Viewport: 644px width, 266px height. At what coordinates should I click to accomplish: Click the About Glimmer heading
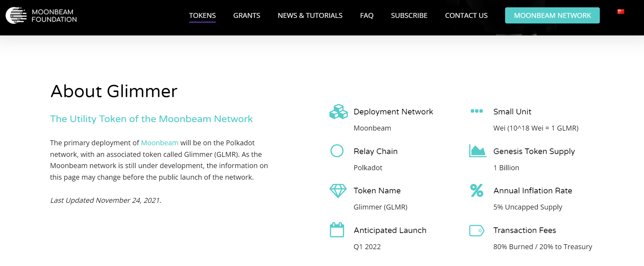pyautogui.click(x=114, y=91)
